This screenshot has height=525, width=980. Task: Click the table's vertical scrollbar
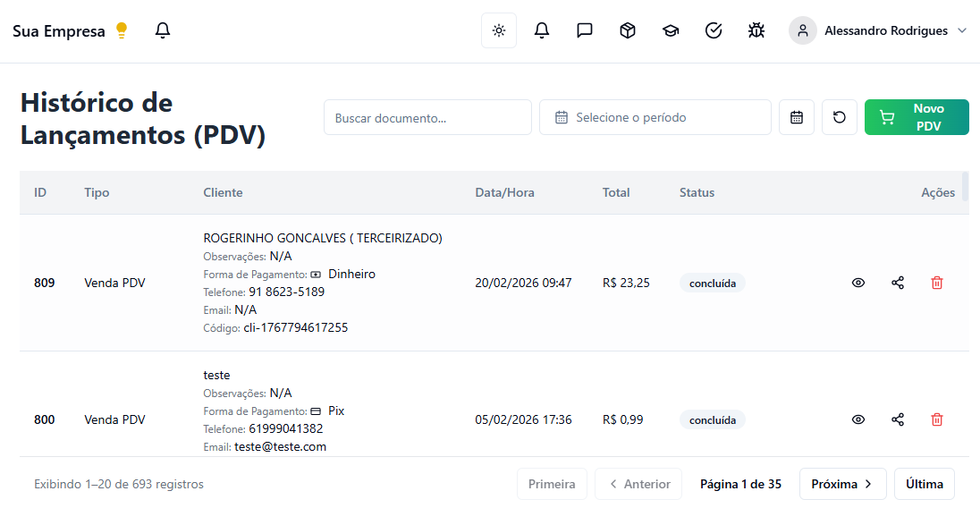click(965, 186)
